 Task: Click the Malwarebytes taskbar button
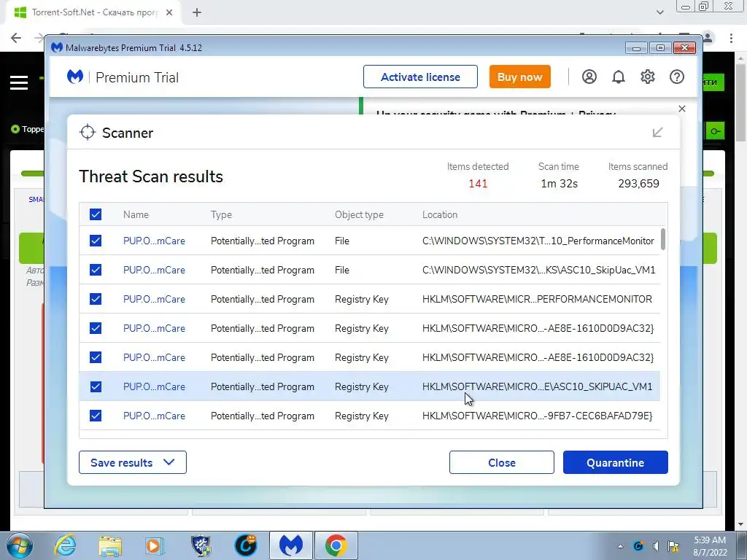(x=291, y=545)
